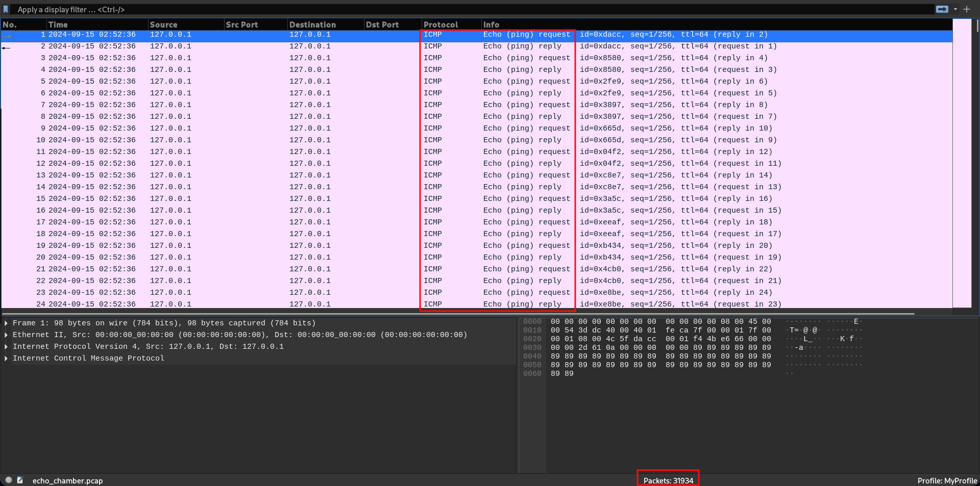
Task: Sort packets by the Protocol column
Action: [x=440, y=24]
